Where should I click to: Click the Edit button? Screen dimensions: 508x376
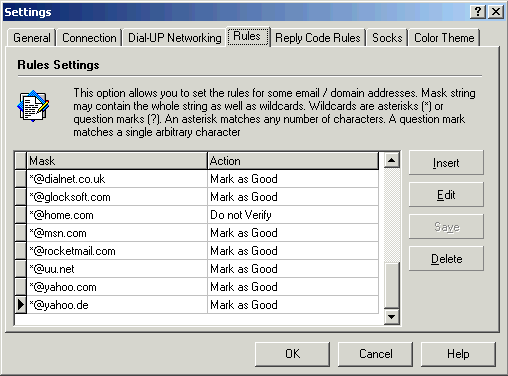tap(446, 195)
